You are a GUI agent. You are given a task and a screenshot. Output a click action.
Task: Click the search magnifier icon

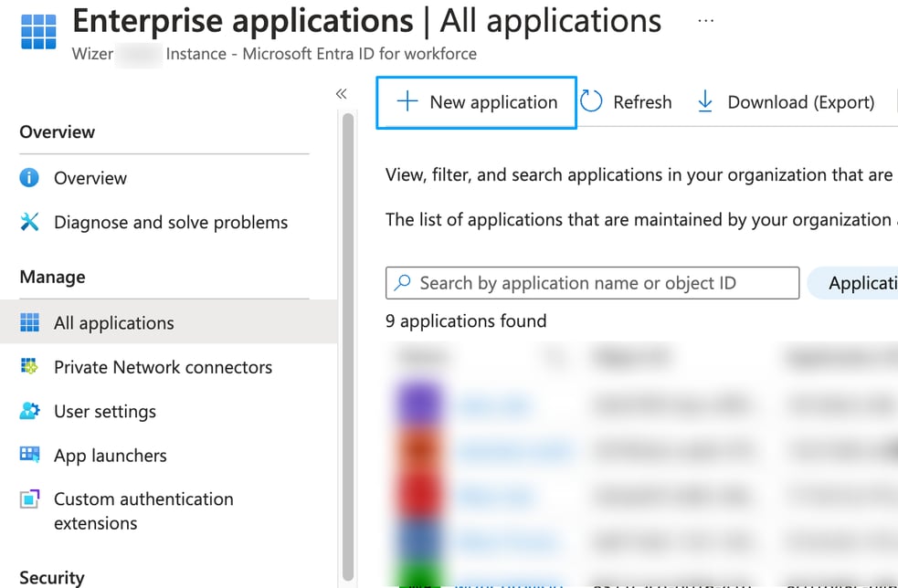point(402,283)
